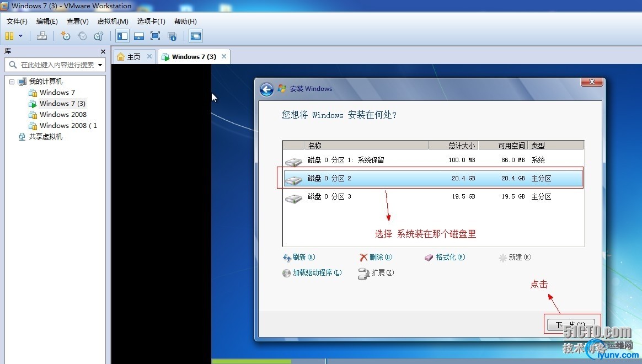Viewport: 642px width, 364px height.
Task: Open the 选项卡(T) menu
Action: click(x=151, y=22)
